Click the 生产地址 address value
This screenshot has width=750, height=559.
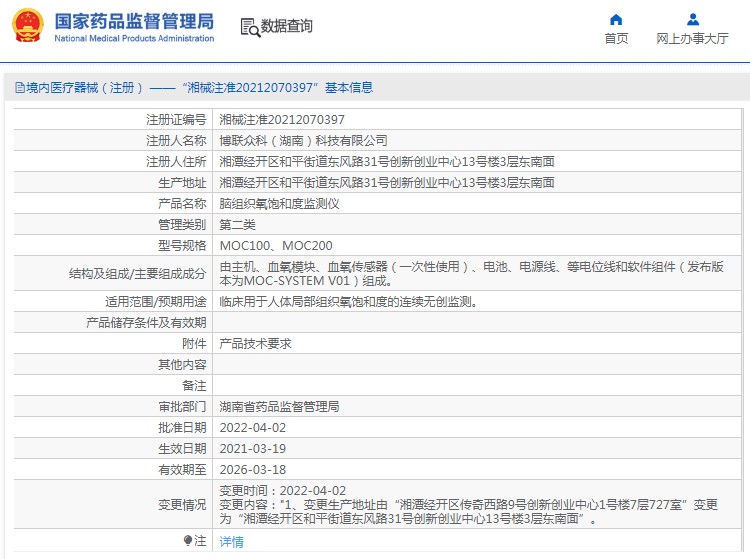(386, 183)
